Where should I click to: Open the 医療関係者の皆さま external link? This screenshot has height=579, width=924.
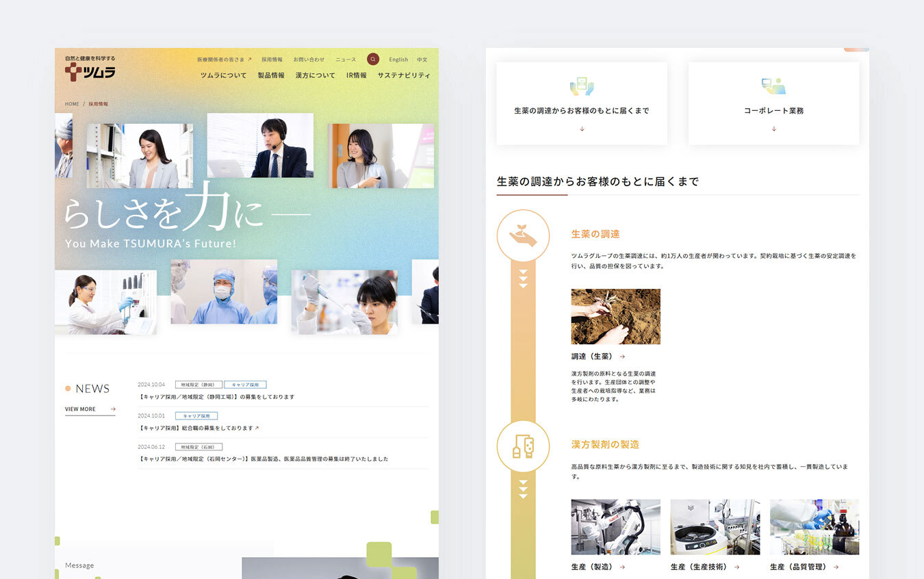pos(224,60)
